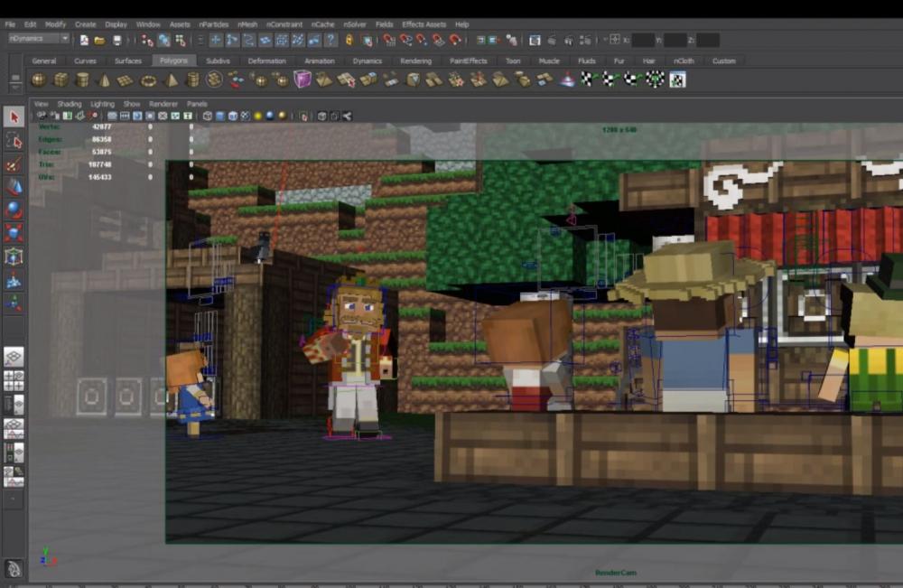The width and height of the screenshot is (903, 588).
Task: Toggle snap to points magnet
Action: point(422,41)
